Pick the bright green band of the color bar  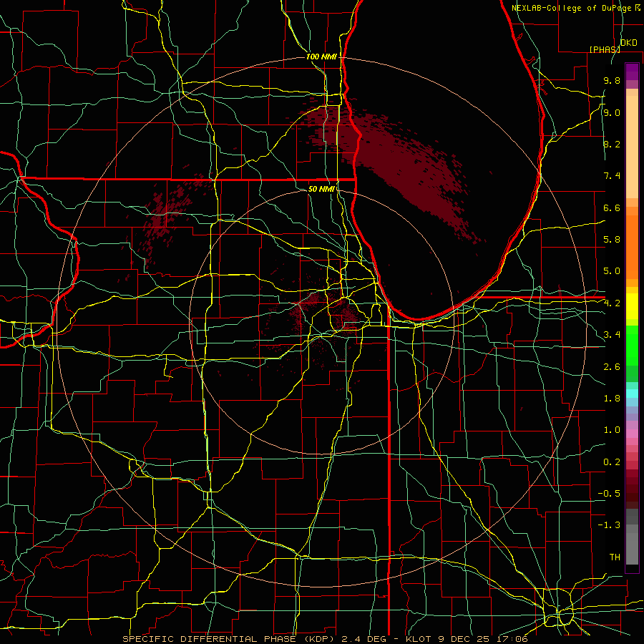632,345
